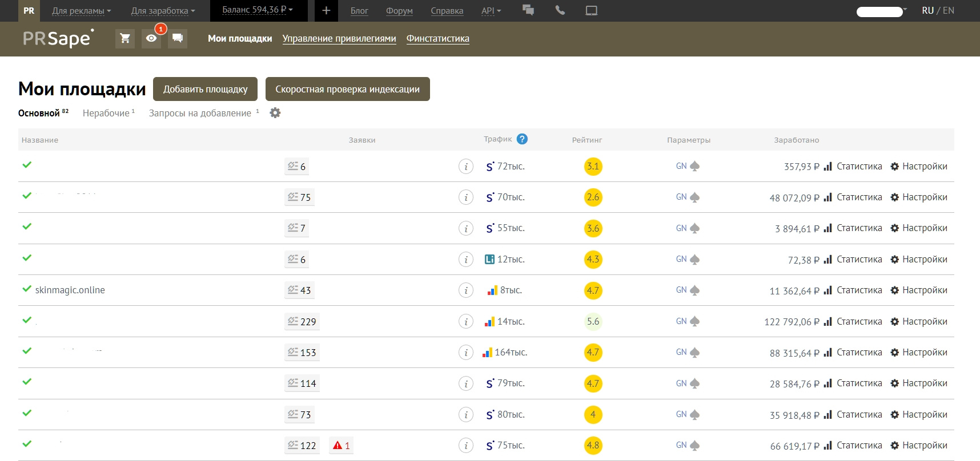Image resolution: width=980 pixels, height=461 pixels.
Task: Open the shopping cart icon
Action: [x=125, y=38]
